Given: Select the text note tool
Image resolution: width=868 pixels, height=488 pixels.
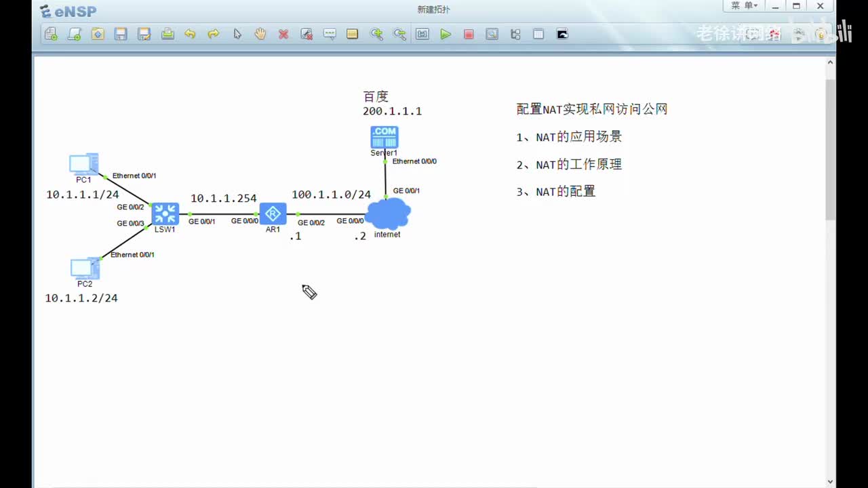Looking at the screenshot, I should 330,34.
